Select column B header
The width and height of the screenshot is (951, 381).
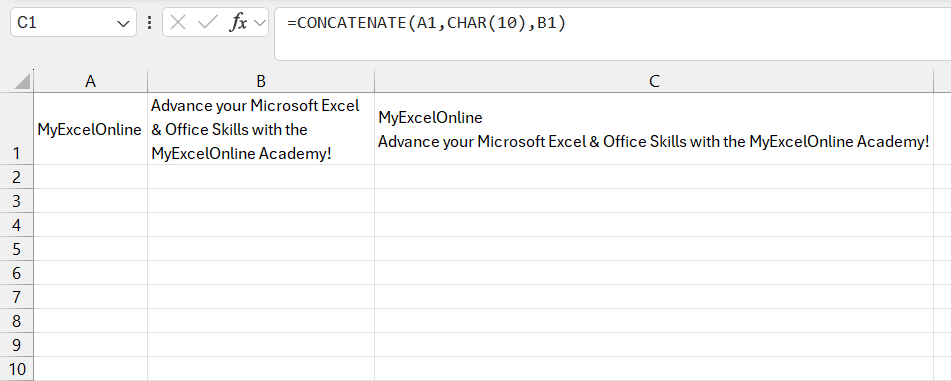(x=261, y=81)
